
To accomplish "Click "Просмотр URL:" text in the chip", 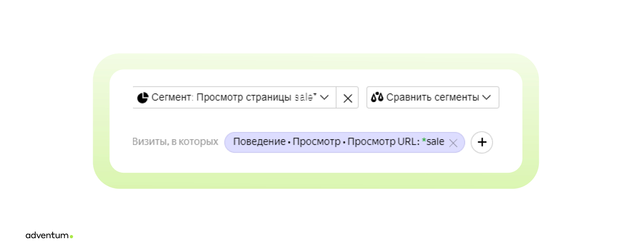I will (383, 142).
